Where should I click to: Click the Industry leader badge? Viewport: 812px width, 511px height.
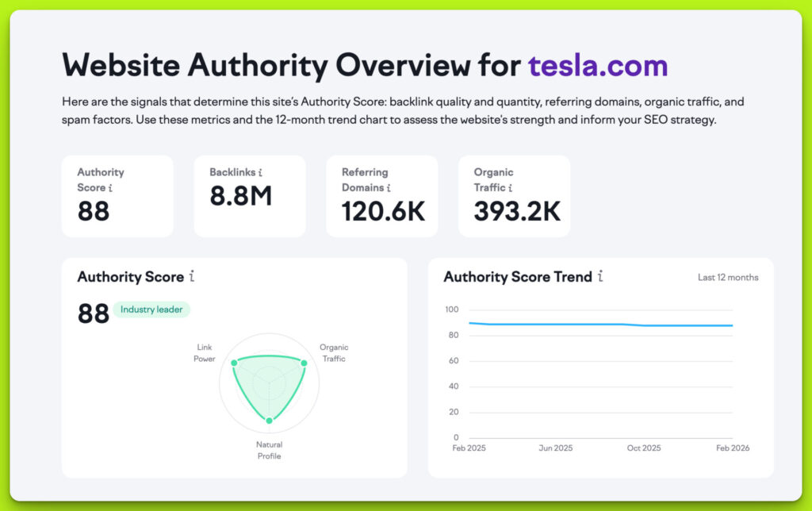[151, 309]
